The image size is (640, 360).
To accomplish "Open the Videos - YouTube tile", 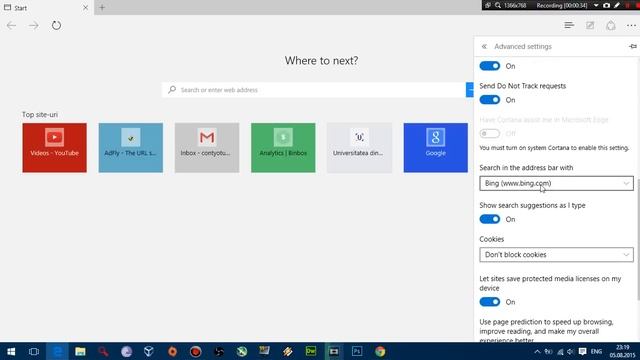I will [x=54, y=148].
